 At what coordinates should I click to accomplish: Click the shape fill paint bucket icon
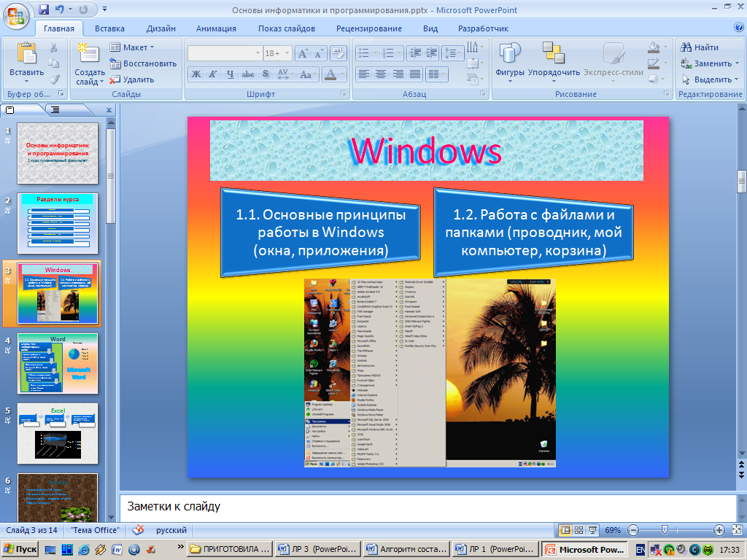coord(654,47)
